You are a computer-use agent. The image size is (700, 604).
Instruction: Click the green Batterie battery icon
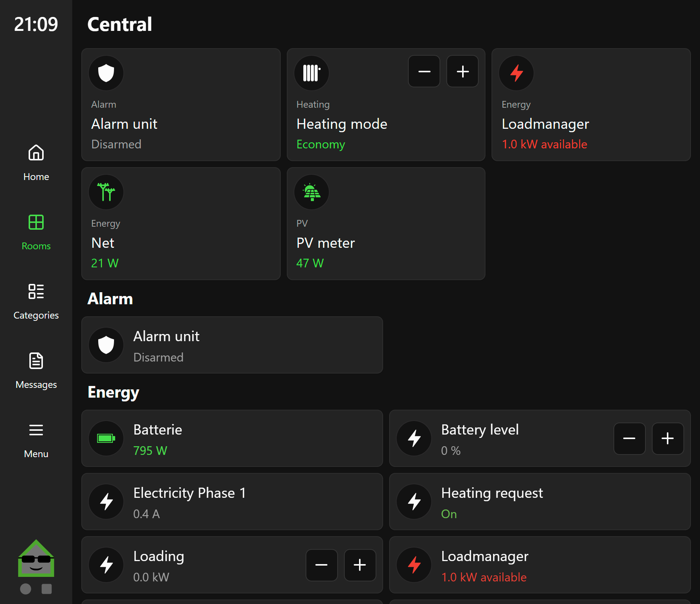point(106,438)
